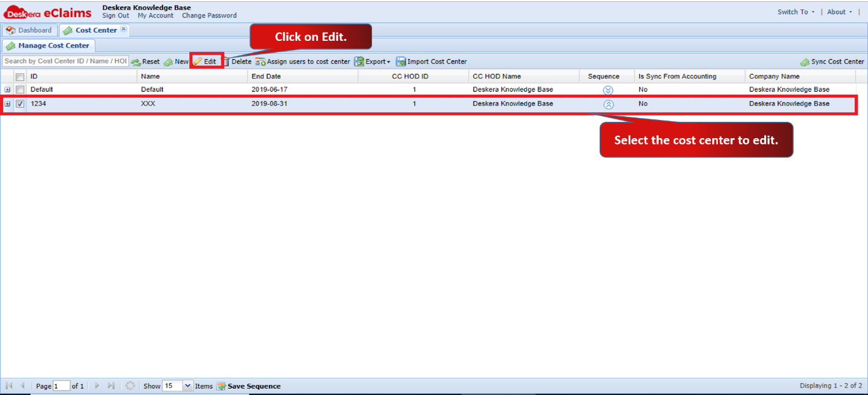Click the Save Sequence button
Viewport: 868px width, 395px height.
tap(249, 386)
